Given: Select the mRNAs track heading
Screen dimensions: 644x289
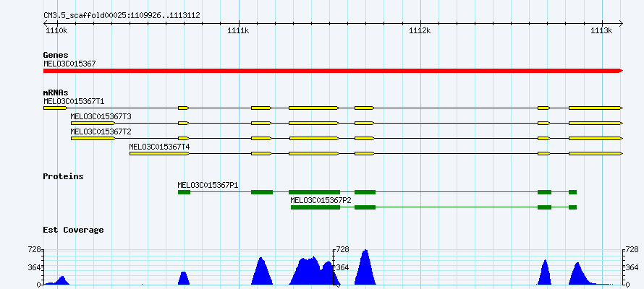Looking at the screenshot, I should point(56,93).
